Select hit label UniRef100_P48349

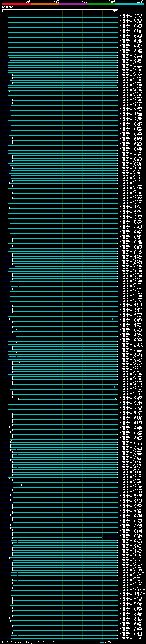coord(131,331)
